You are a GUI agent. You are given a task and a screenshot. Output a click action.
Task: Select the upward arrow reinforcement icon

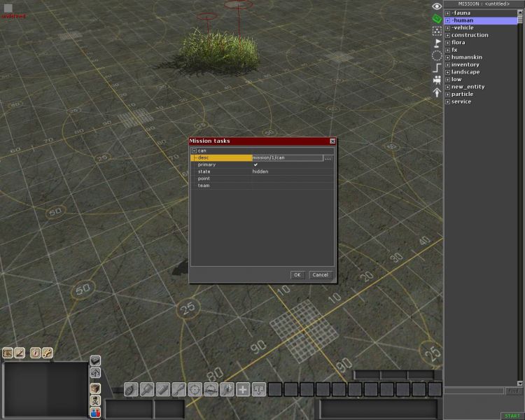(437, 92)
